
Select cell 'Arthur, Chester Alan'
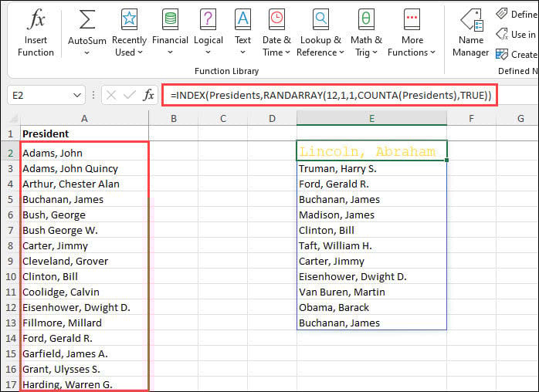click(85, 184)
